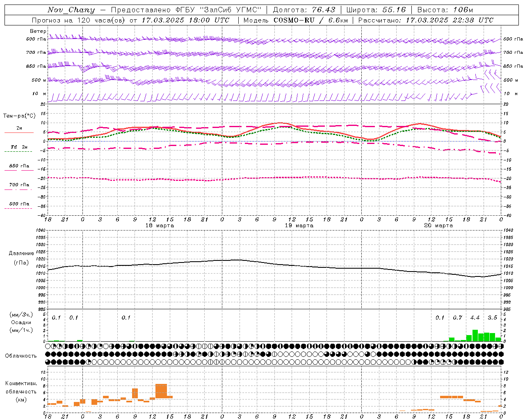Click the tallest orange convective cloud bar
The height and width of the screenshot is (420, 525).
pos(161,391)
